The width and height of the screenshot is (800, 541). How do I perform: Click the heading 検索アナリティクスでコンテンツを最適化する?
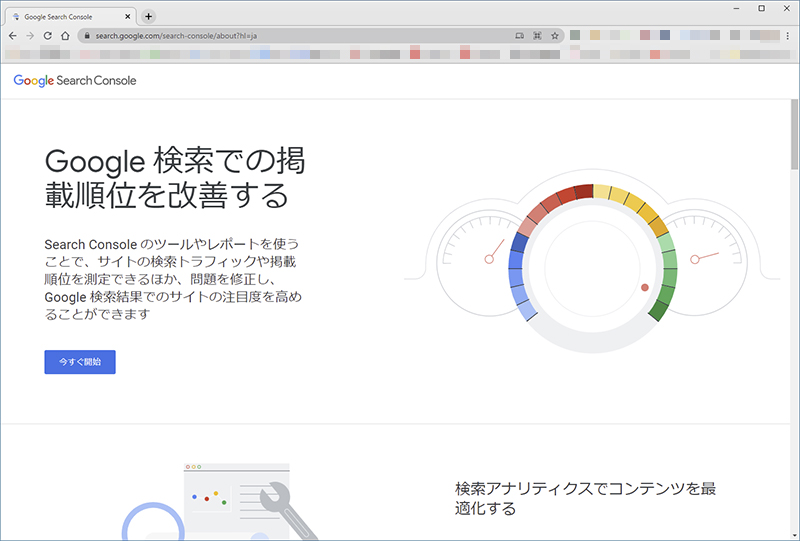(585, 498)
